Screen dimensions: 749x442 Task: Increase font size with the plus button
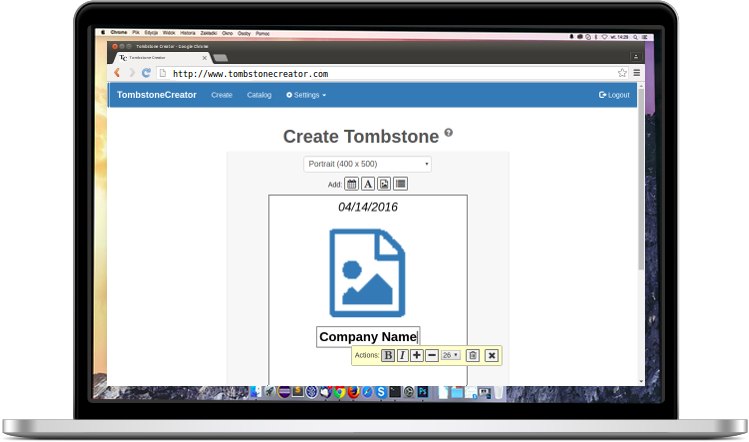coord(417,355)
